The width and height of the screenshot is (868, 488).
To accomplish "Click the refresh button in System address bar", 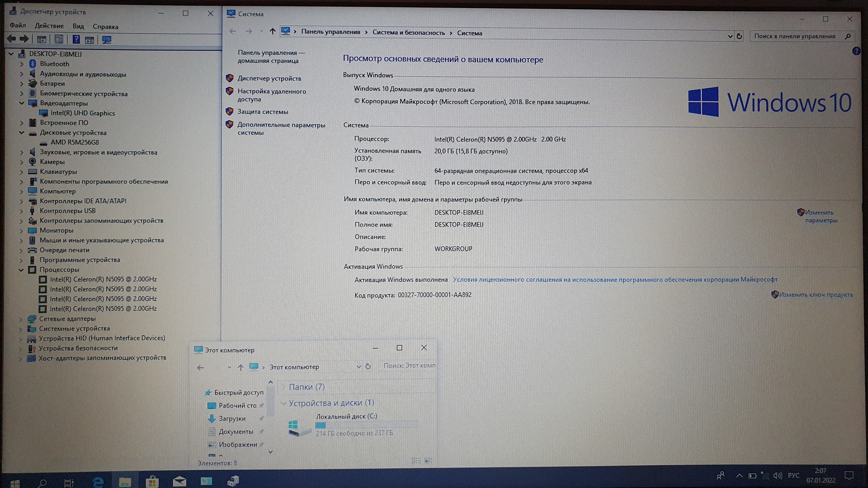I will pos(739,36).
